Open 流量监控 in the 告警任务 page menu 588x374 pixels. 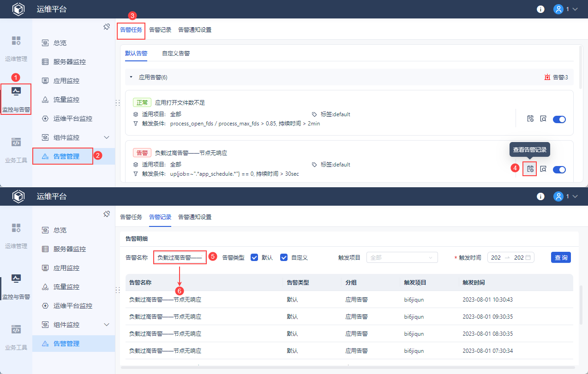click(x=74, y=100)
